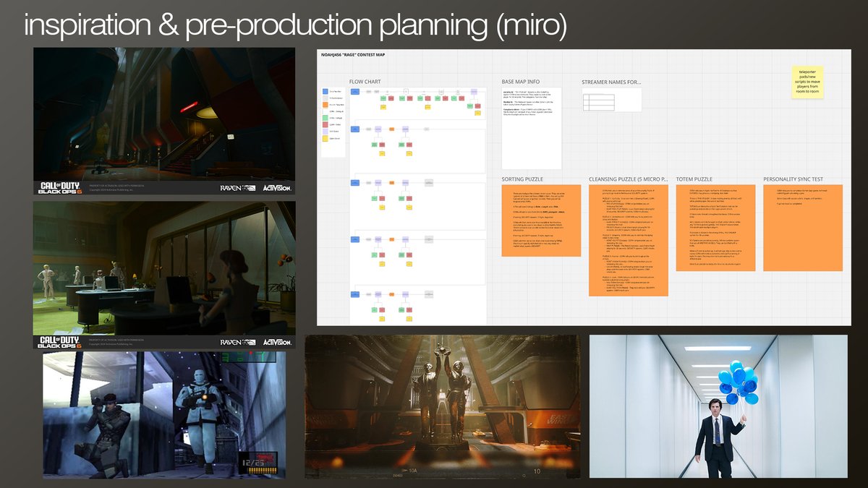The image size is (868, 488).
Task: Select the Cleansing Puzzle orange note
Action: point(629,240)
